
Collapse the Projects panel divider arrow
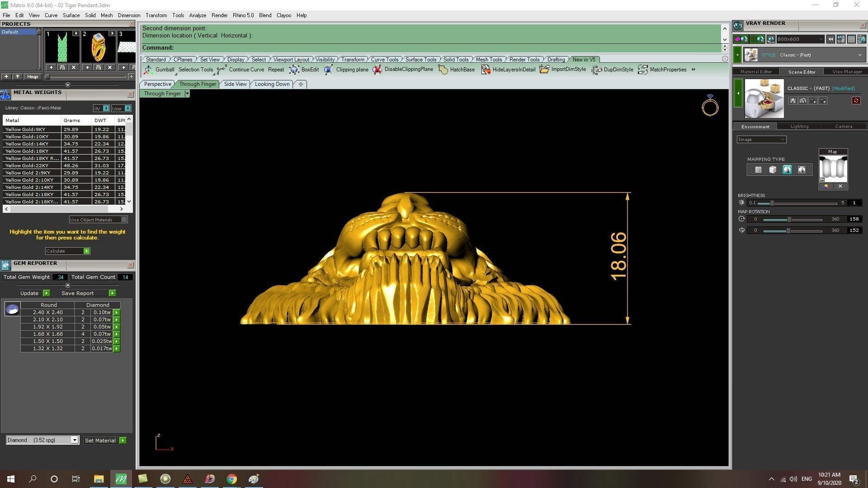coord(67,85)
